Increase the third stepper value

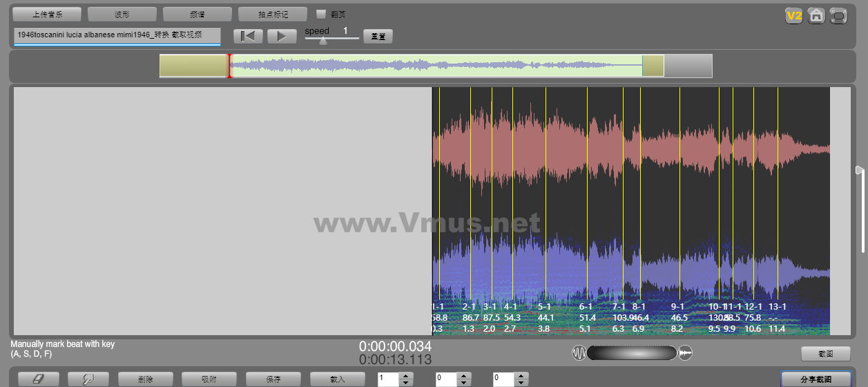522,375
